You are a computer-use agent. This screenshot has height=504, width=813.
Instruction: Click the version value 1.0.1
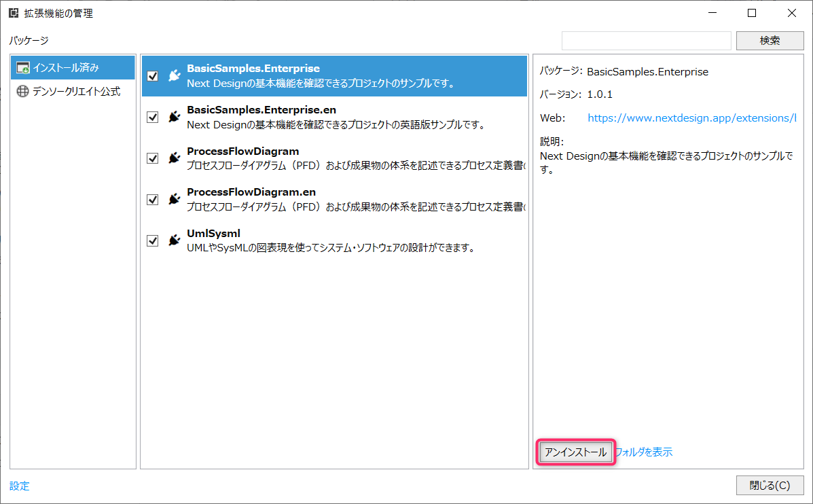599,94
